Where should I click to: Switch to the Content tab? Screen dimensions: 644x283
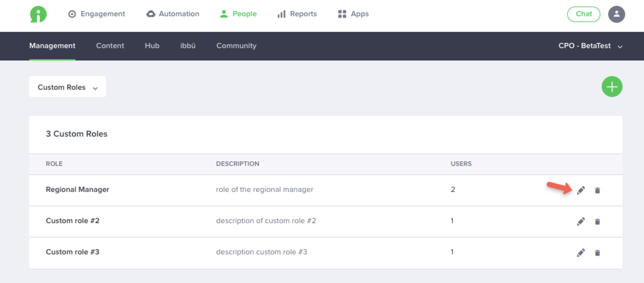(110, 46)
